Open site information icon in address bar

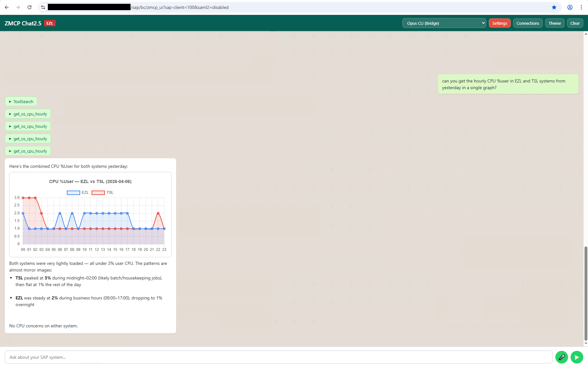point(43,7)
